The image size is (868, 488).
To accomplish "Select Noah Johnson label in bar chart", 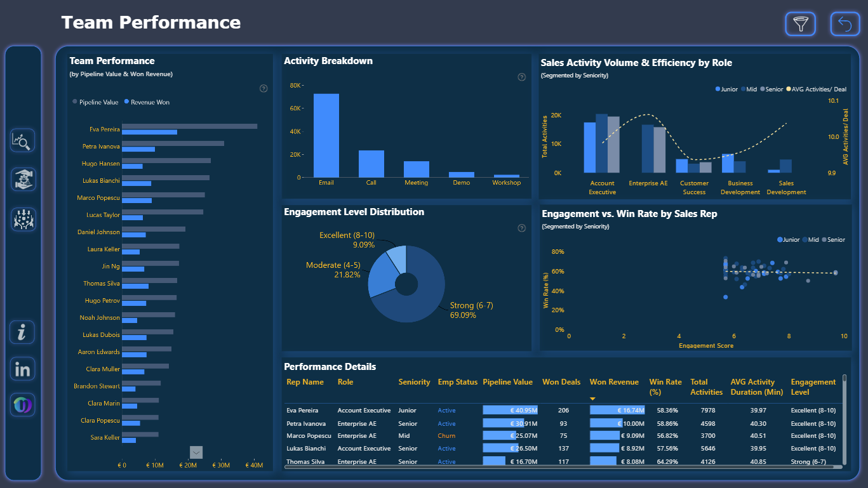I will tap(100, 318).
